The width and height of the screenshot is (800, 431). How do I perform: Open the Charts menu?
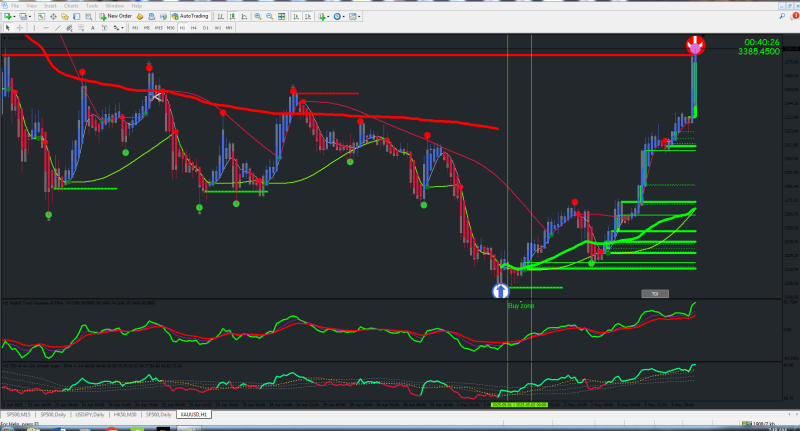71,6
